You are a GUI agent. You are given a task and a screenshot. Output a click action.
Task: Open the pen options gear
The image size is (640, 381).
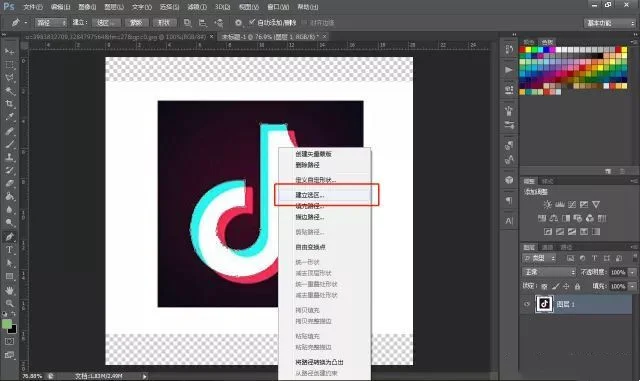(x=238, y=23)
